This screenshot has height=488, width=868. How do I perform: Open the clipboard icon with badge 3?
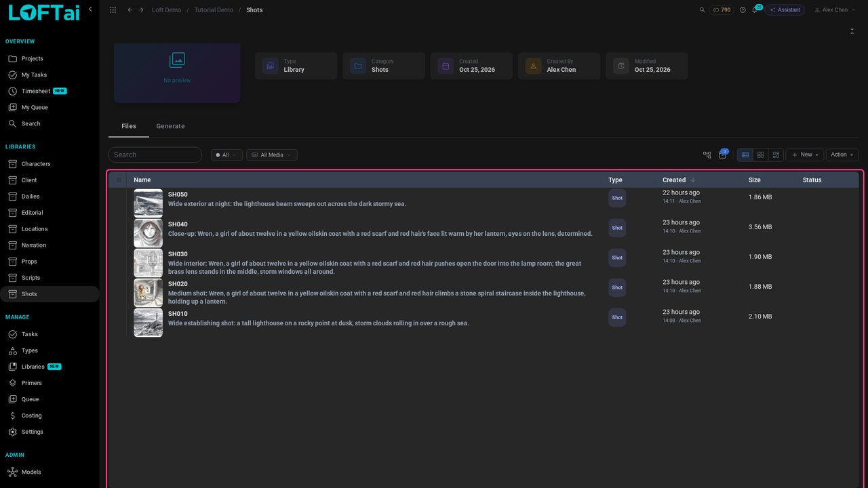(x=723, y=155)
